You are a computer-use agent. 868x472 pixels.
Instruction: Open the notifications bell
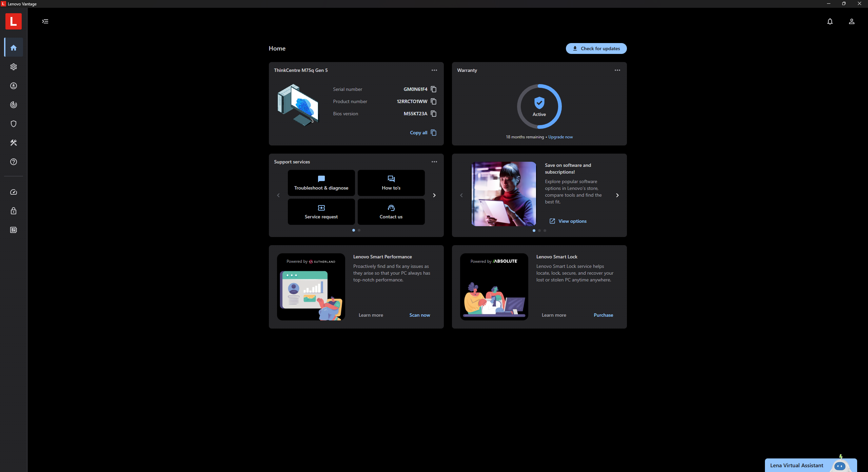pos(830,21)
